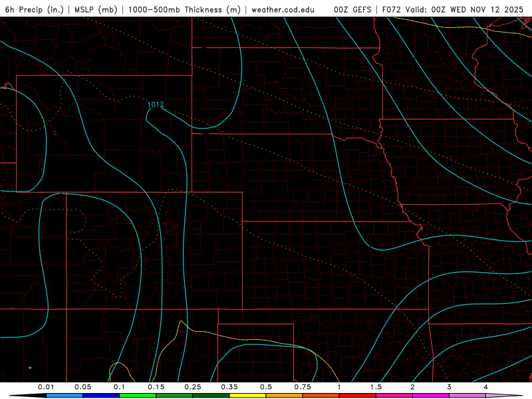
Task: Click the 1012 isobar contour label
Action: [x=156, y=104]
